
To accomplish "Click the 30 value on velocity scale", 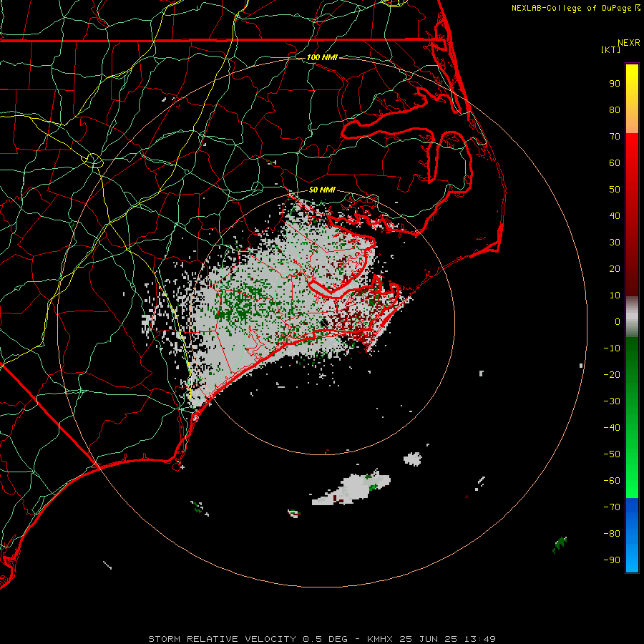I will coord(615,243).
